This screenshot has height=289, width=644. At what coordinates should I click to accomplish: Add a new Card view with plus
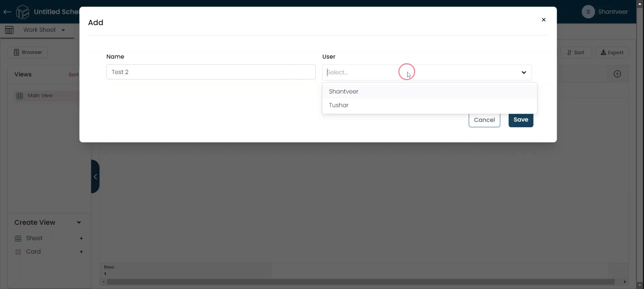(81, 252)
